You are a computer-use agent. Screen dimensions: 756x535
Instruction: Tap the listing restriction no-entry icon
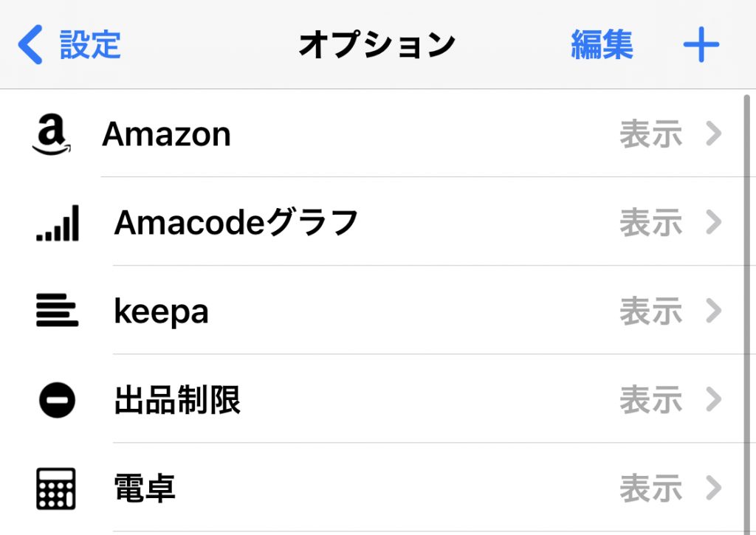[57, 400]
